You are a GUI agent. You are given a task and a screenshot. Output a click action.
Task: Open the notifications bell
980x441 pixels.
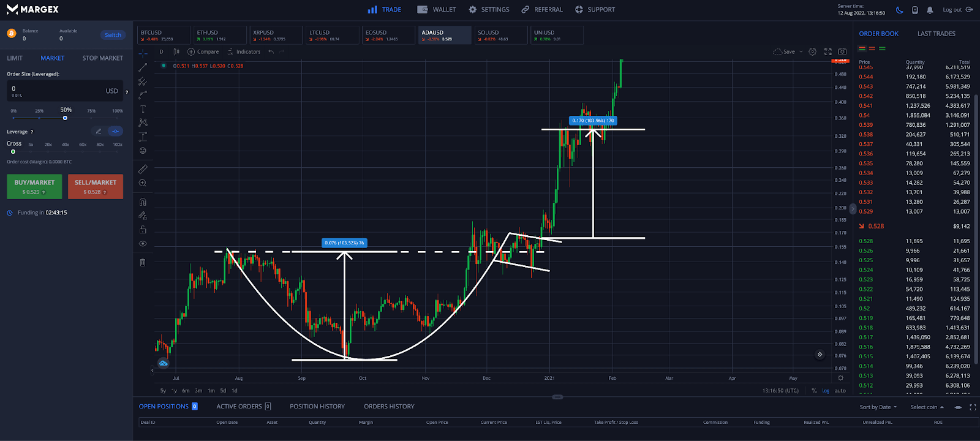tap(930, 10)
